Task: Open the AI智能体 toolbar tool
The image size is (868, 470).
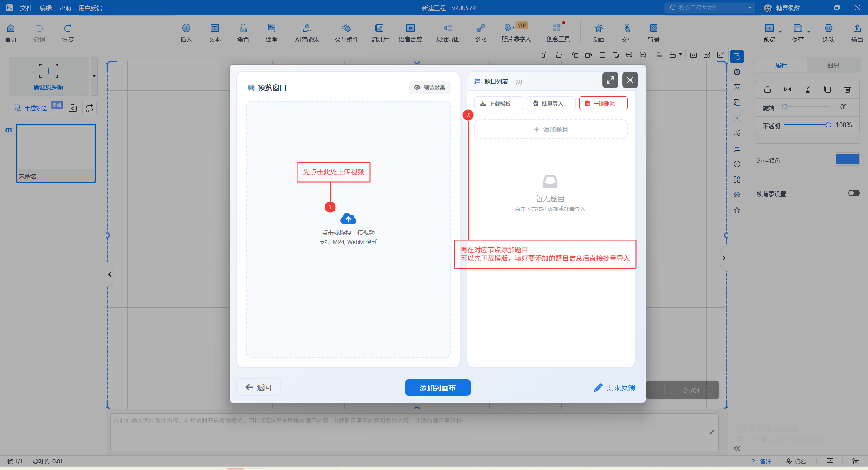Action: [307, 33]
